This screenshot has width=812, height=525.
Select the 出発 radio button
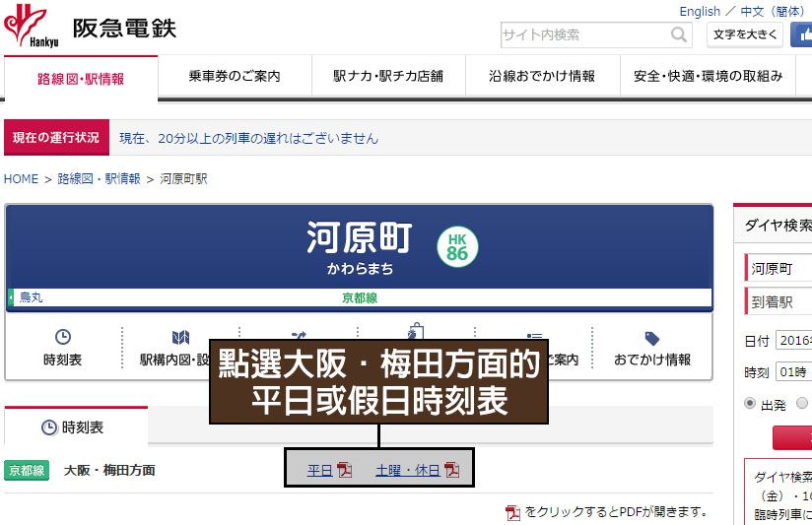pyautogui.click(x=749, y=403)
